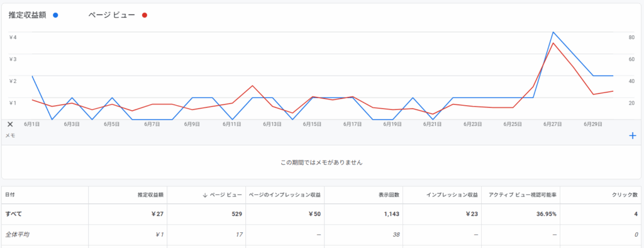Sort table by クリック数 column
Screen dimensions: 644x248
(x=626, y=195)
